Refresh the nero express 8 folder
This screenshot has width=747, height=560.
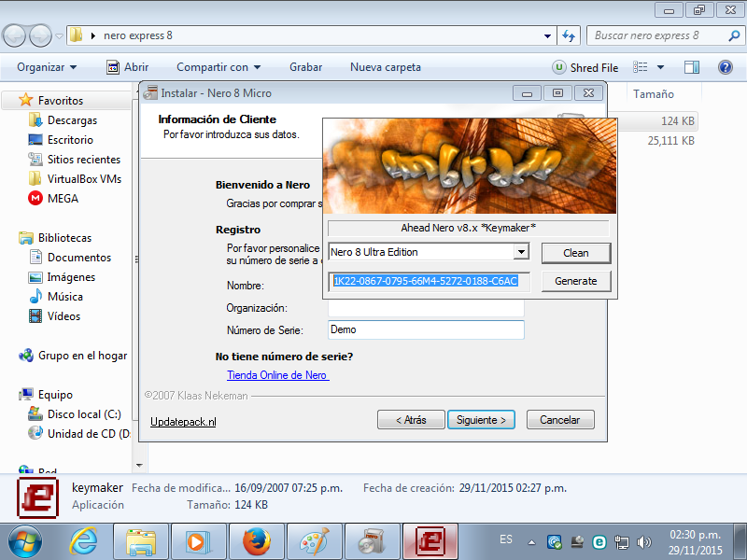569,35
